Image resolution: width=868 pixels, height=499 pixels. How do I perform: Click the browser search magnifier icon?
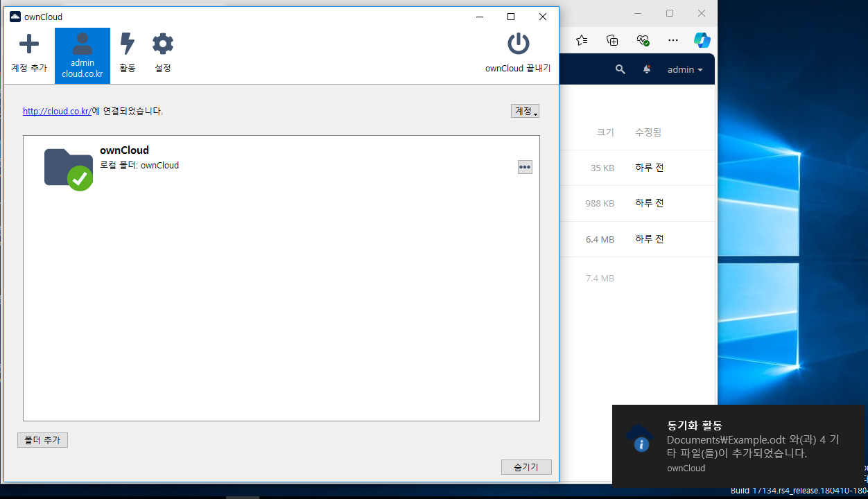(620, 69)
